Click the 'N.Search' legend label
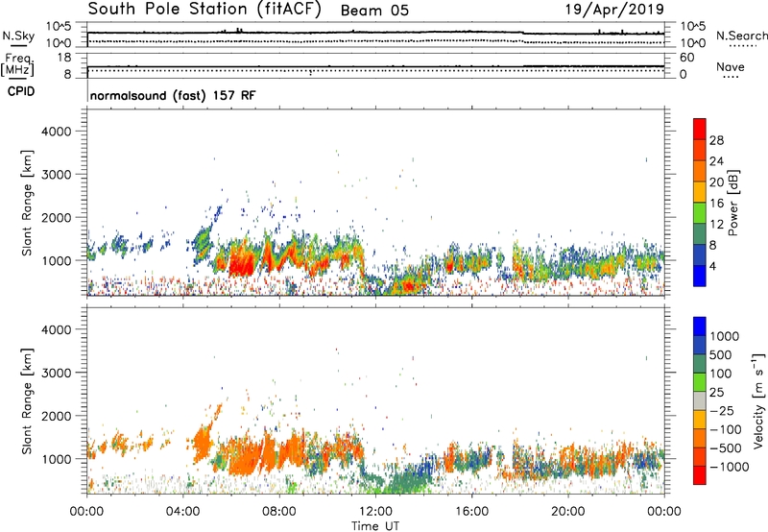768x532 pixels. pos(741,36)
